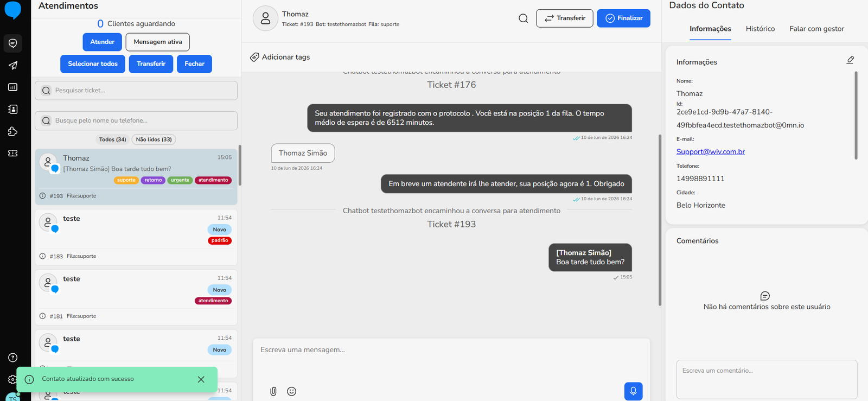868x401 pixels.
Task: Open the chat conversations icon in the sidebar
Action: pos(12,43)
